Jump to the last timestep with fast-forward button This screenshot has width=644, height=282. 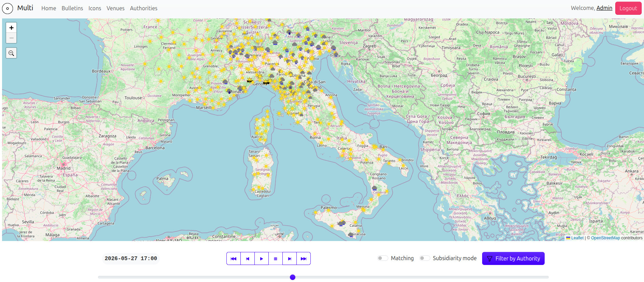coord(304,258)
